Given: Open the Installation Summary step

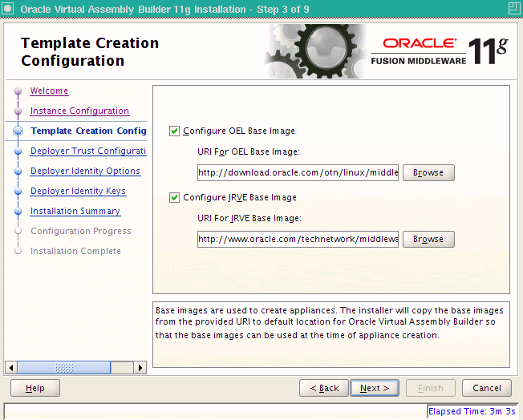Looking at the screenshot, I should (x=75, y=211).
